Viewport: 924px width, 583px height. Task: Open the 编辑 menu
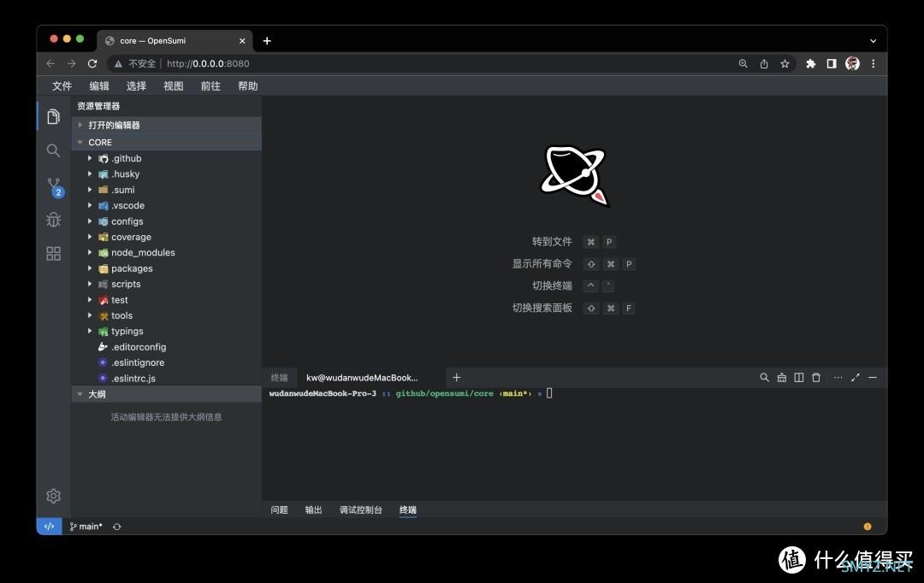[99, 86]
